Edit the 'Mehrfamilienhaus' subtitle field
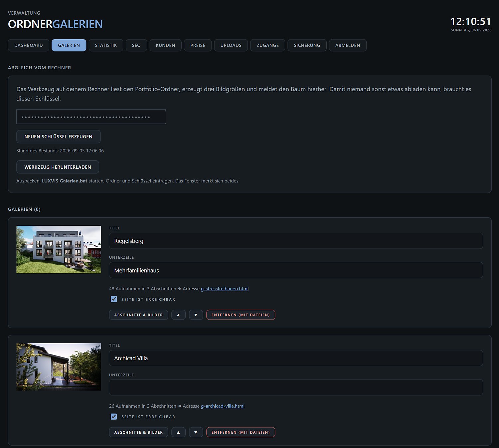 (296, 270)
